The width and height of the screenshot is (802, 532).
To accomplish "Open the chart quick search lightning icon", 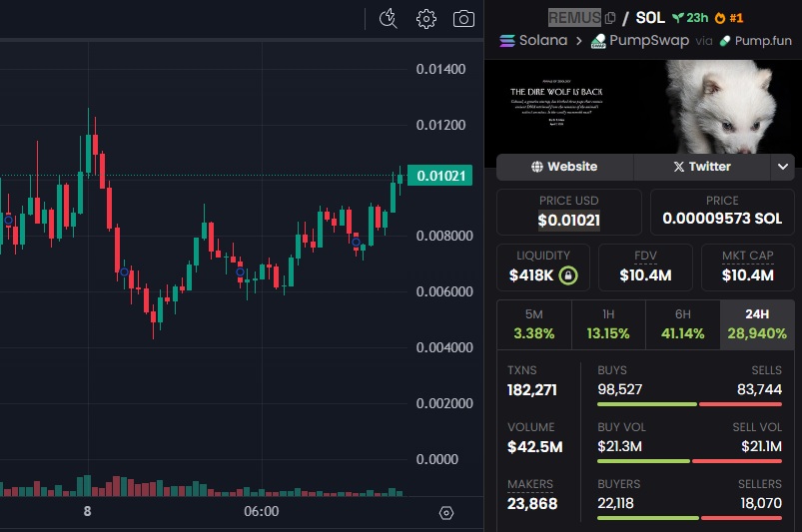I will pos(389,19).
